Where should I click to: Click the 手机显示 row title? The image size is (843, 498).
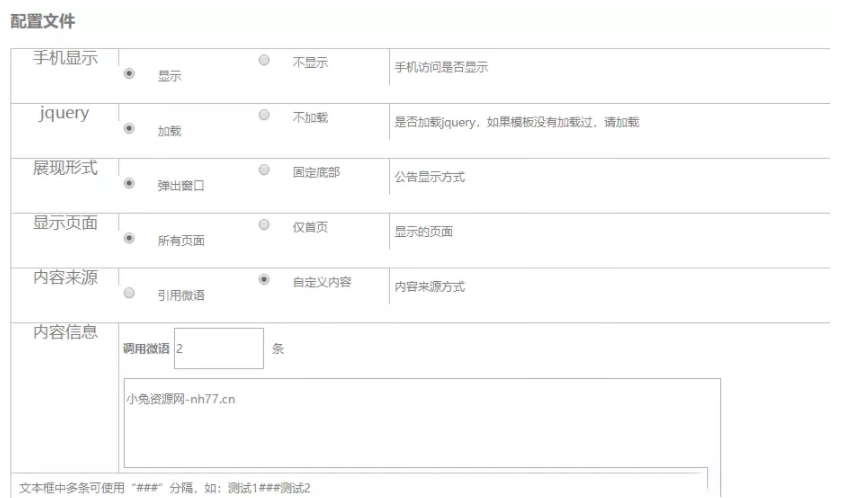(x=65, y=58)
